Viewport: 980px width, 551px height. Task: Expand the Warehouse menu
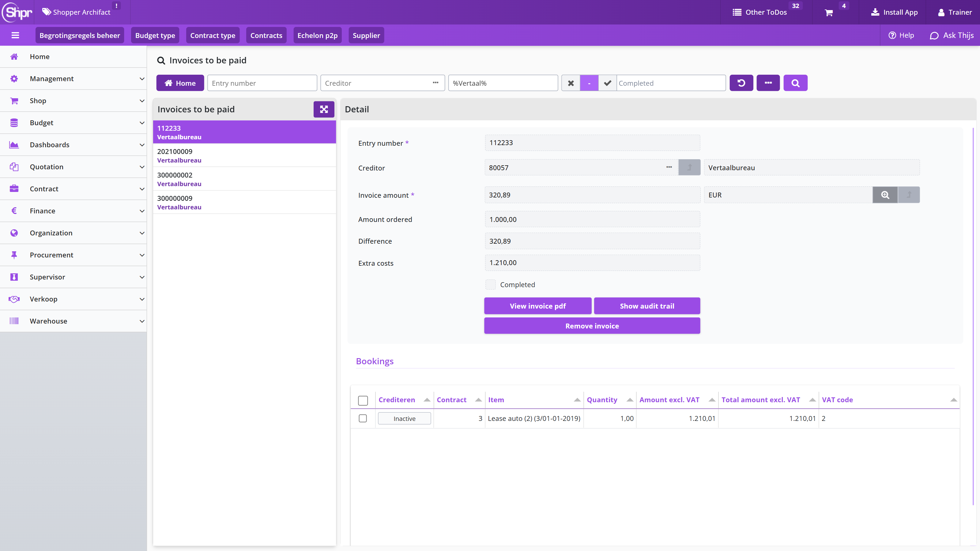(x=73, y=321)
